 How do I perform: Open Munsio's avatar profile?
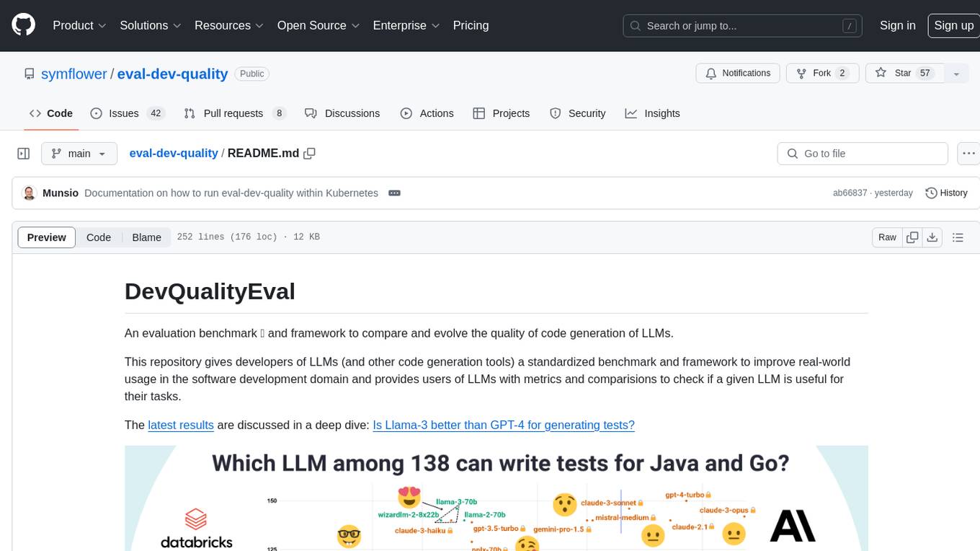tap(30, 193)
